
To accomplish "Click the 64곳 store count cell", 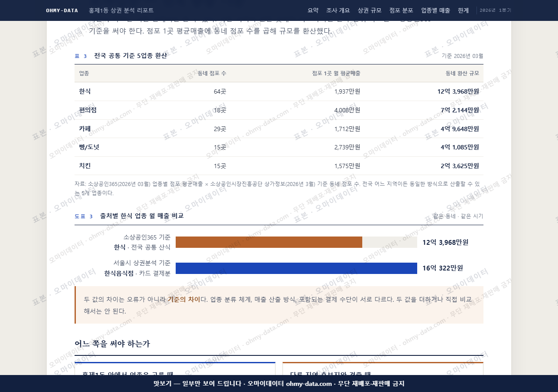I will [x=220, y=91].
